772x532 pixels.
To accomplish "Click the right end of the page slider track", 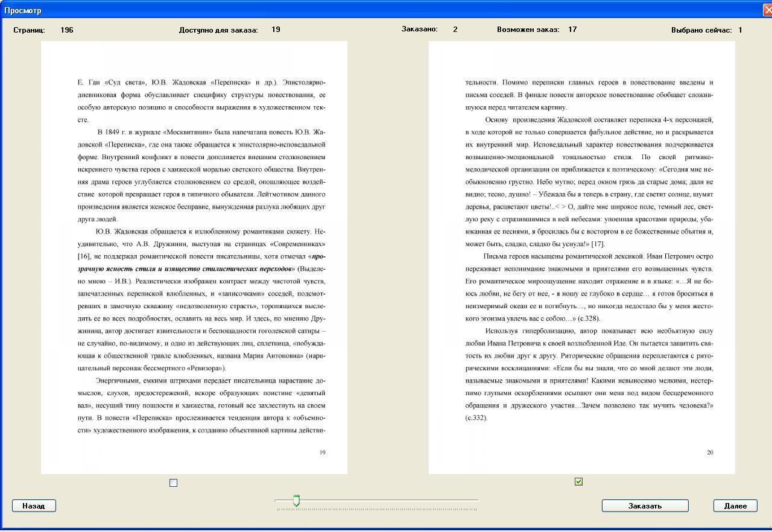I will 476,501.
